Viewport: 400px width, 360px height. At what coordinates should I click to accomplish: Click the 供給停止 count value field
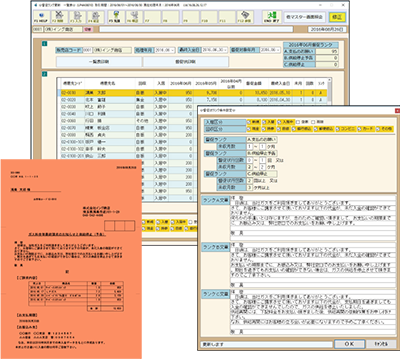(327, 64)
